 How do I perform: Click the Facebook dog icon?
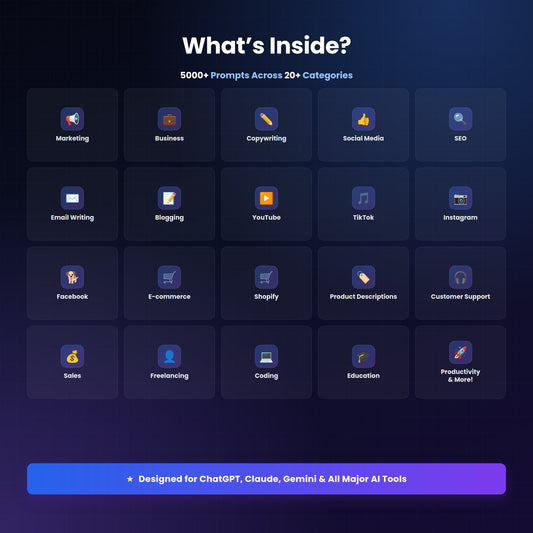tap(72, 277)
